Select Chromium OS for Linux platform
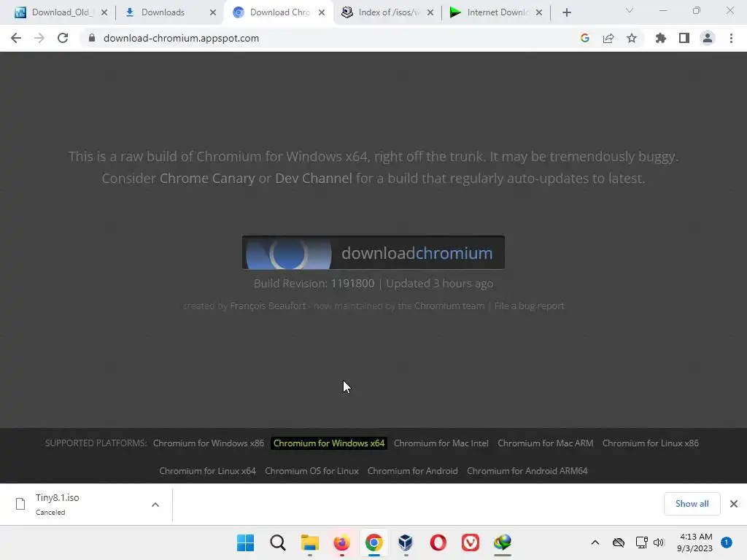The width and height of the screenshot is (747, 560). (311, 470)
